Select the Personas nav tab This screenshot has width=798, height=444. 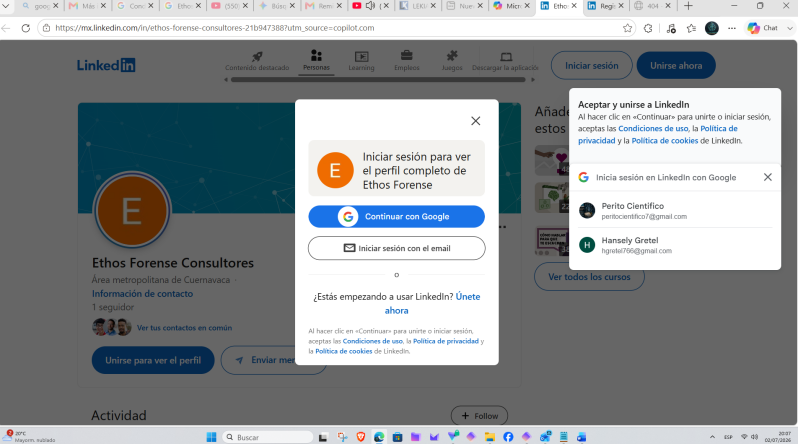click(316, 61)
